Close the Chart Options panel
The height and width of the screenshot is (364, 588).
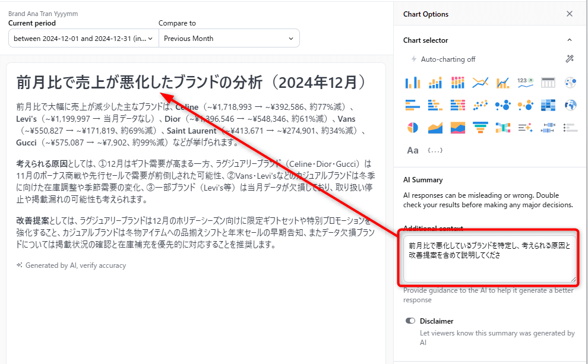[x=569, y=14]
